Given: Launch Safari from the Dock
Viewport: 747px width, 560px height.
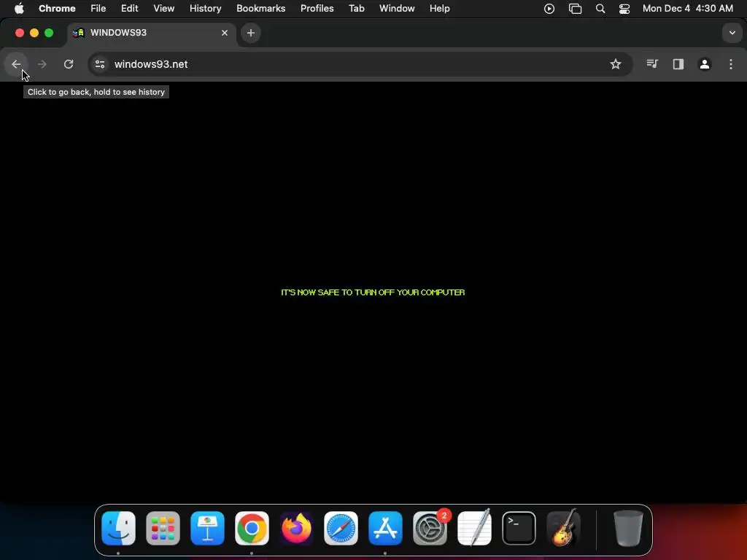Looking at the screenshot, I should tap(341, 528).
